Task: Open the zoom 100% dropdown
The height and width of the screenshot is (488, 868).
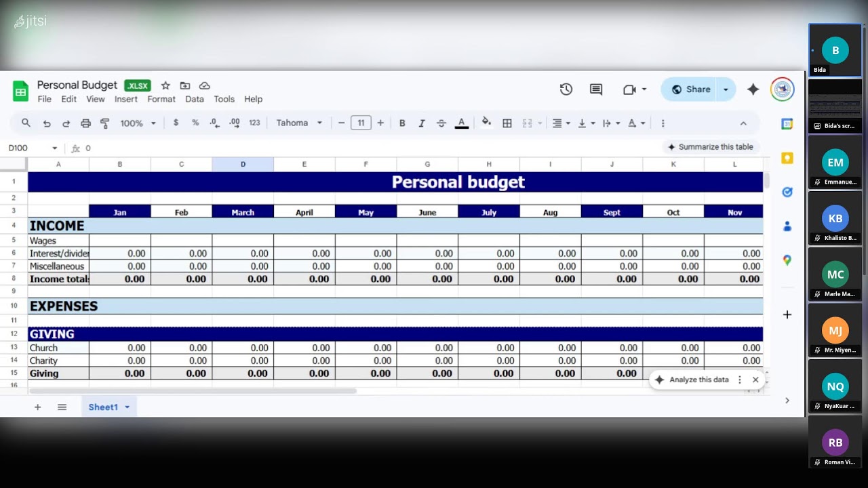Action: (138, 123)
